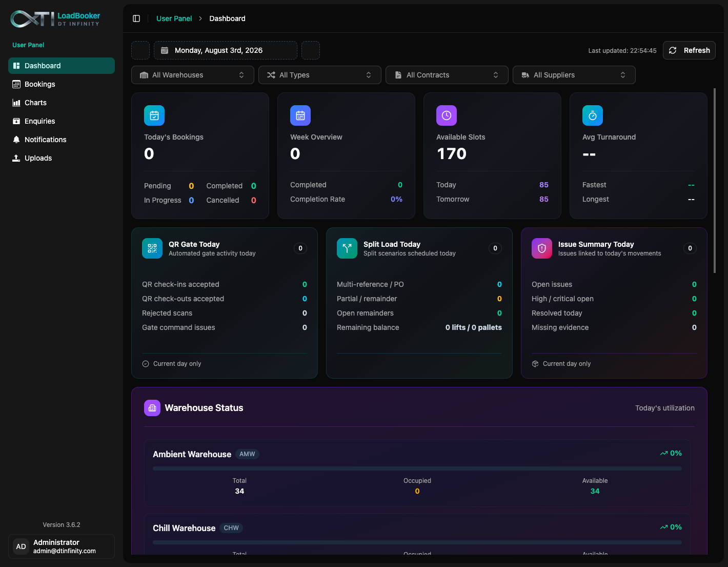
Task: Click the AMW warehouse code tag
Action: [247, 454]
